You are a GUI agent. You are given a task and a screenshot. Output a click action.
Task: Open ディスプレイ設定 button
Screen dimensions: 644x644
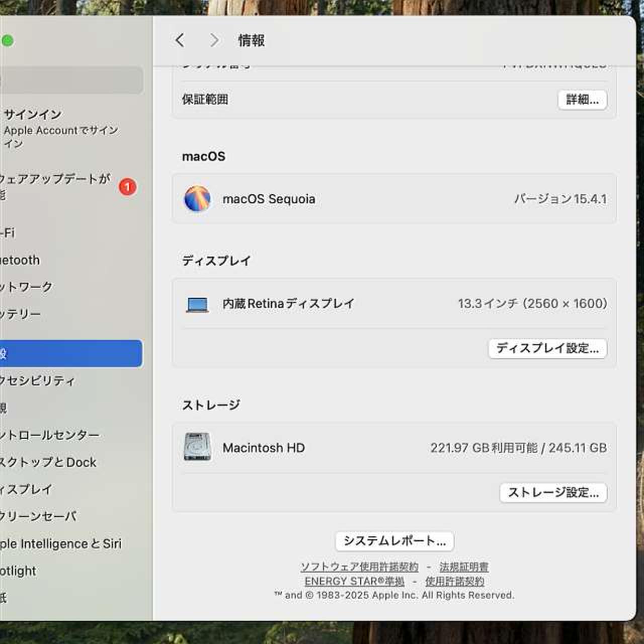(547, 348)
